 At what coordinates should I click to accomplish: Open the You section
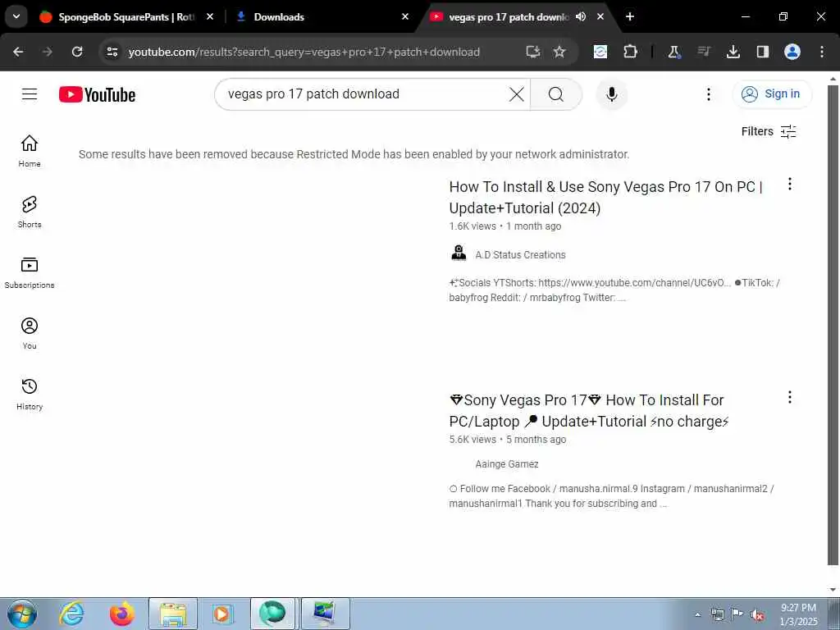30,333
